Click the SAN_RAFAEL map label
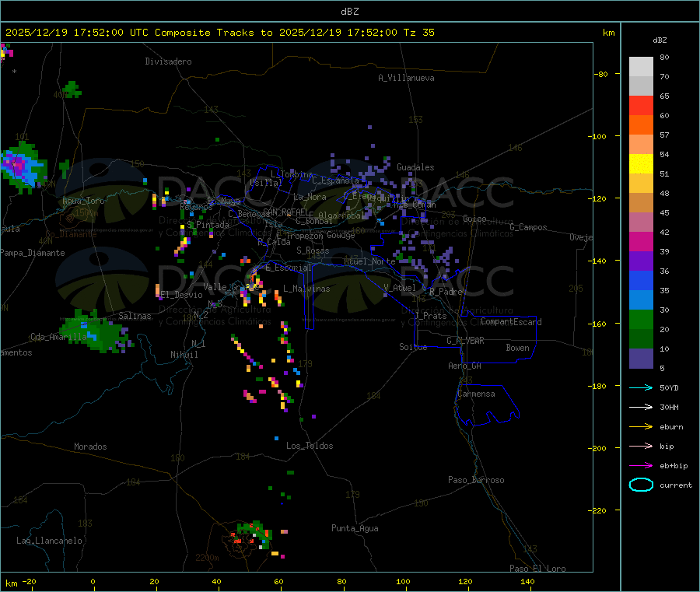The width and height of the screenshot is (700, 592). click(285, 212)
